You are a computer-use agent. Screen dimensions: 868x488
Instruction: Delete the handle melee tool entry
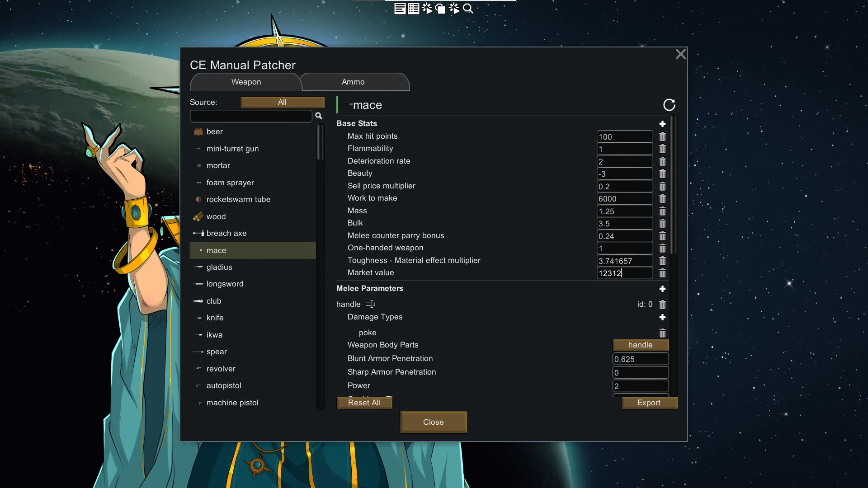[x=662, y=305]
